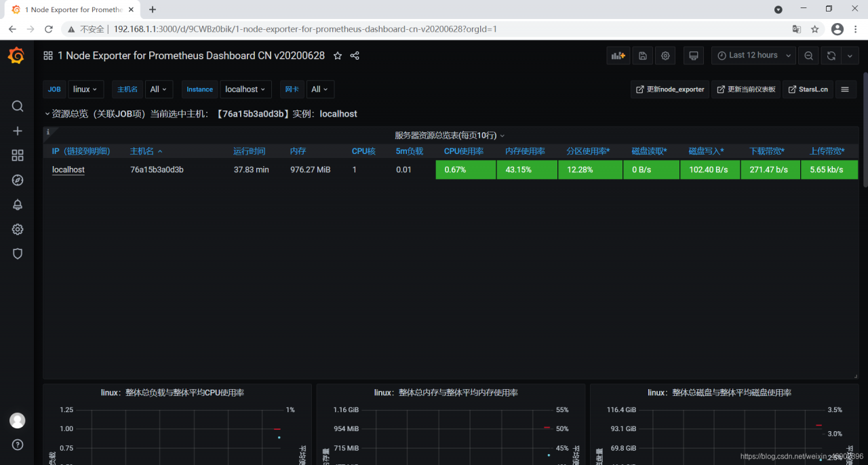The width and height of the screenshot is (868, 465).
Task: Open Chrome tab search dropdown
Action: coord(778,9)
